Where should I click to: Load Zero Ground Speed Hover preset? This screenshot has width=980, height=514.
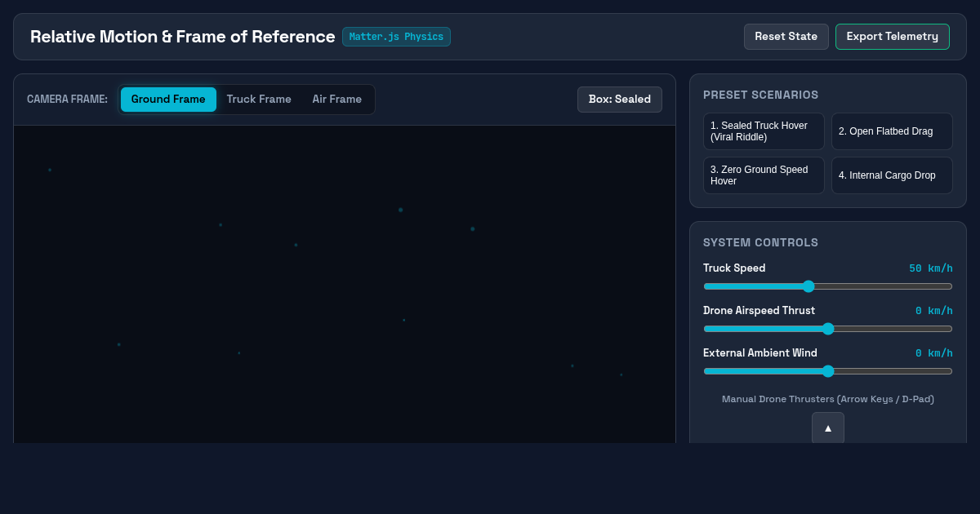[x=764, y=175]
